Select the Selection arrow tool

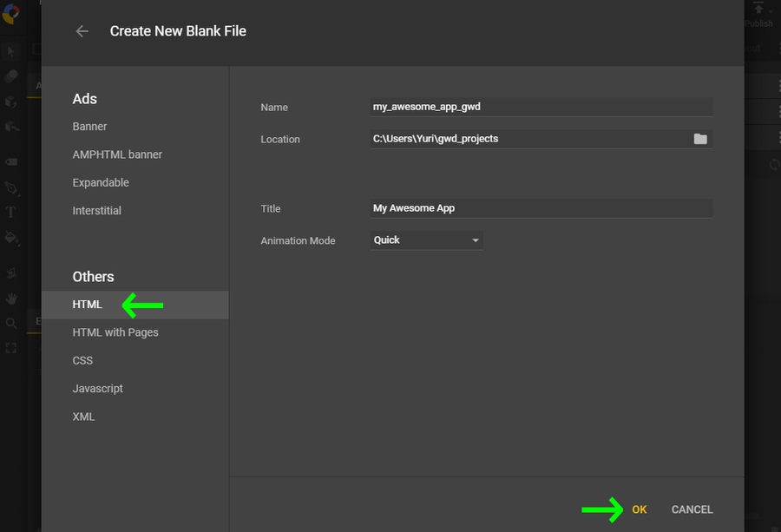(11, 52)
